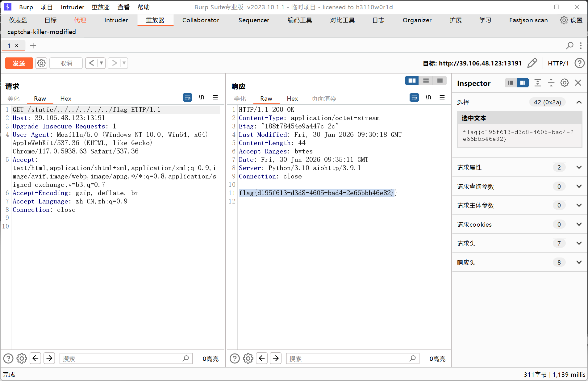This screenshot has height=381, width=588.
Task: Open request search help icon
Action: tap(8, 358)
